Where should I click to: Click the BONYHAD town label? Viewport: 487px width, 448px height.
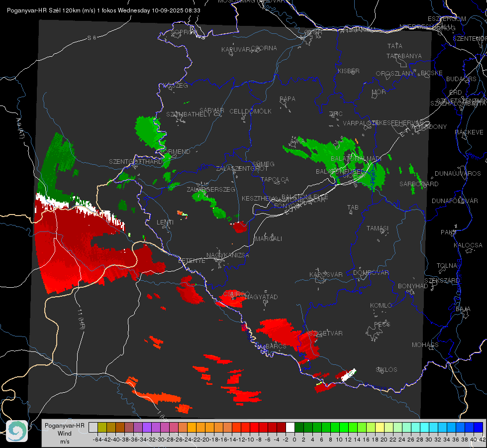click(413, 286)
